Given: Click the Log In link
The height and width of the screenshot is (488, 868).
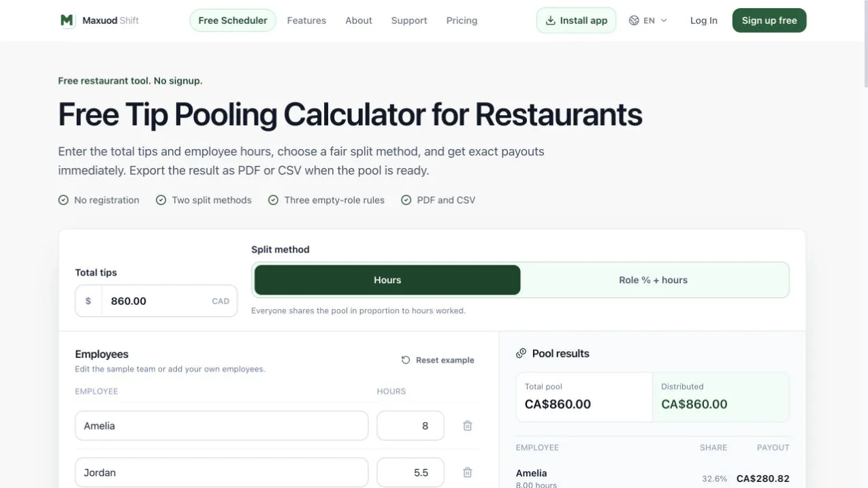Looking at the screenshot, I should point(704,20).
